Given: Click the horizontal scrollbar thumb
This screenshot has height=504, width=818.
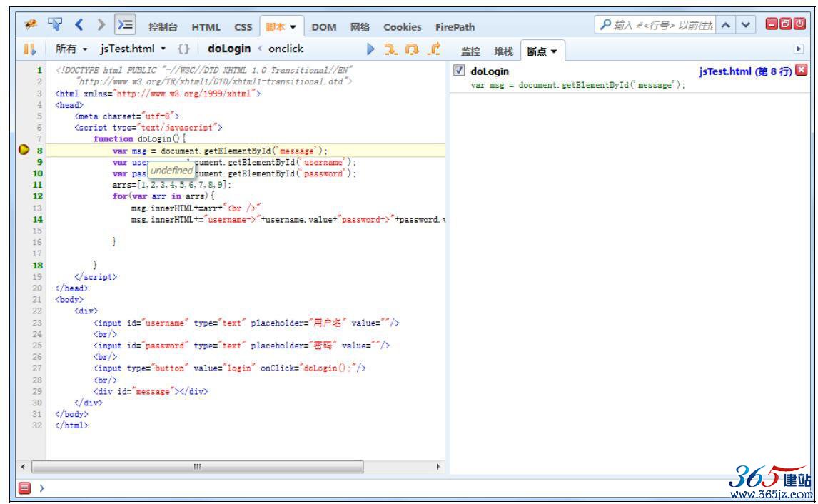Looking at the screenshot, I should click(x=198, y=466).
